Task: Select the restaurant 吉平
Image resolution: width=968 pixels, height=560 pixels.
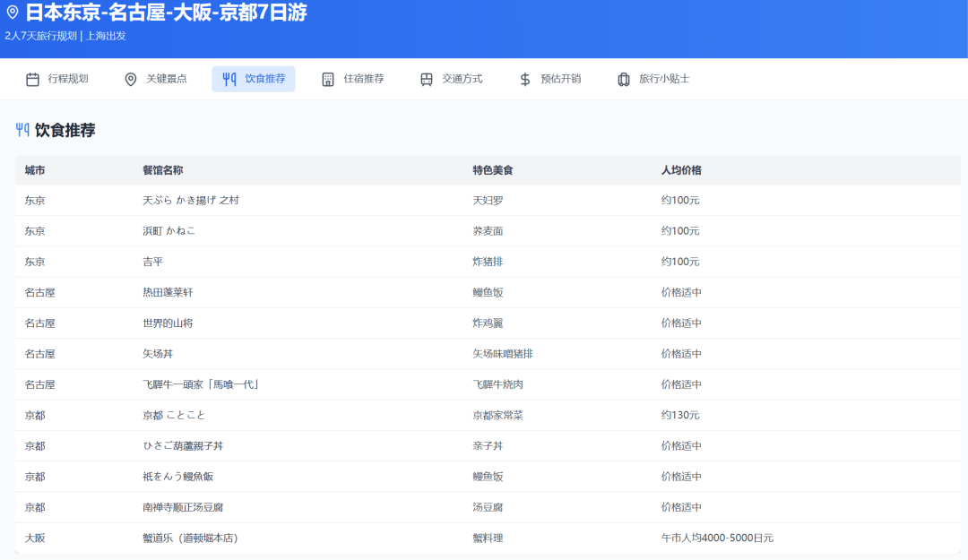Action: (x=152, y=262)
